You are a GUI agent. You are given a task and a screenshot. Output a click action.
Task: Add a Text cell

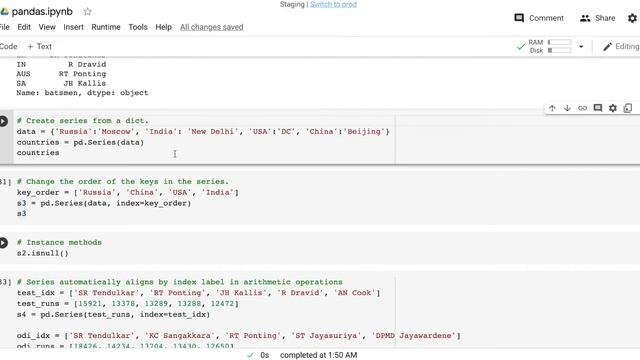[40, 47]
